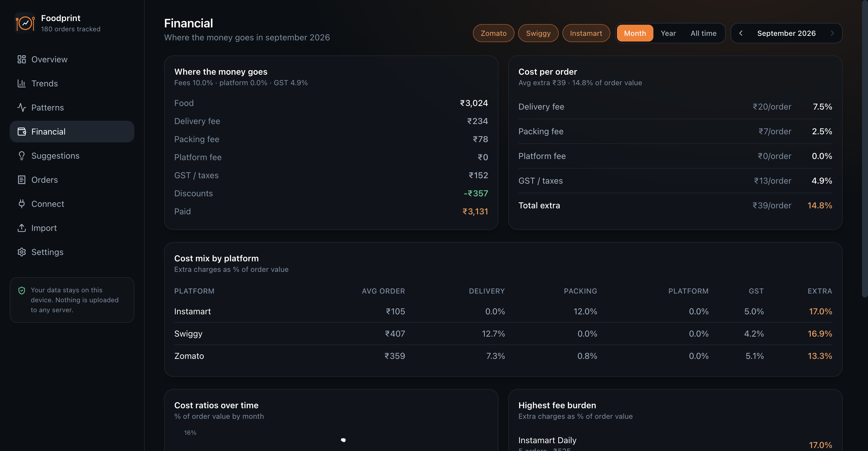The width and height of the screenshot is (868, 451).
Task: Click the ₹7/order packing fee value
Action: tap(774, 131)
